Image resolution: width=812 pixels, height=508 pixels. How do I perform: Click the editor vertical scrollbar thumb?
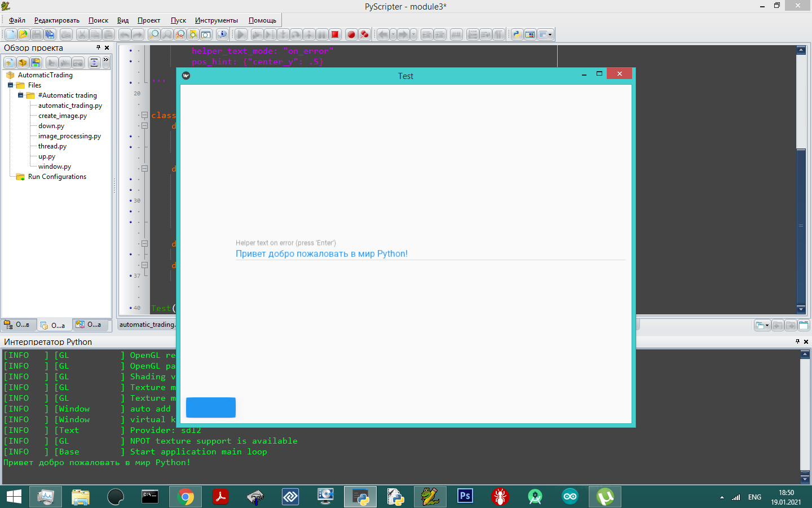click(801, 226)
